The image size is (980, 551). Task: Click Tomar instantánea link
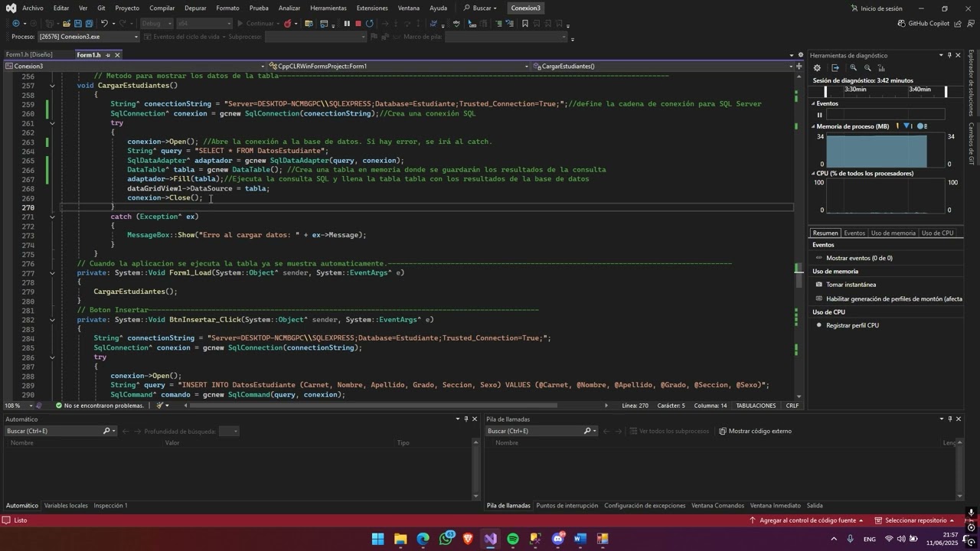pos(851,285)
